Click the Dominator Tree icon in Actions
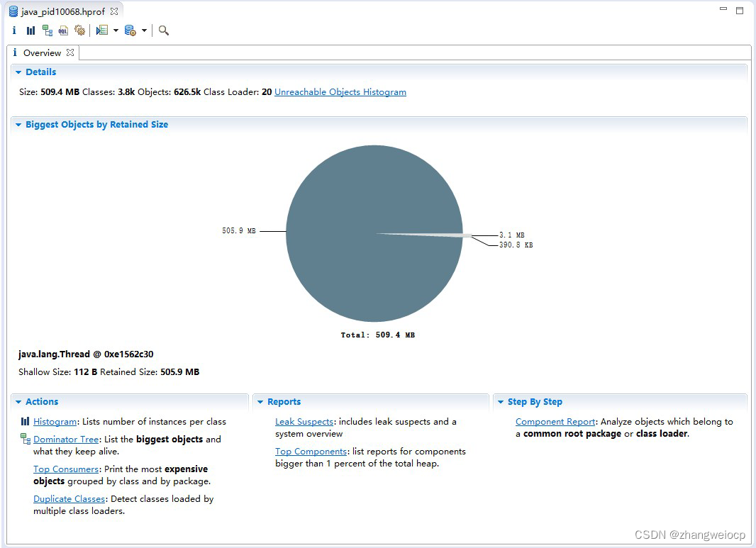This screenshot has width=756, height=548. click(26, 439)
